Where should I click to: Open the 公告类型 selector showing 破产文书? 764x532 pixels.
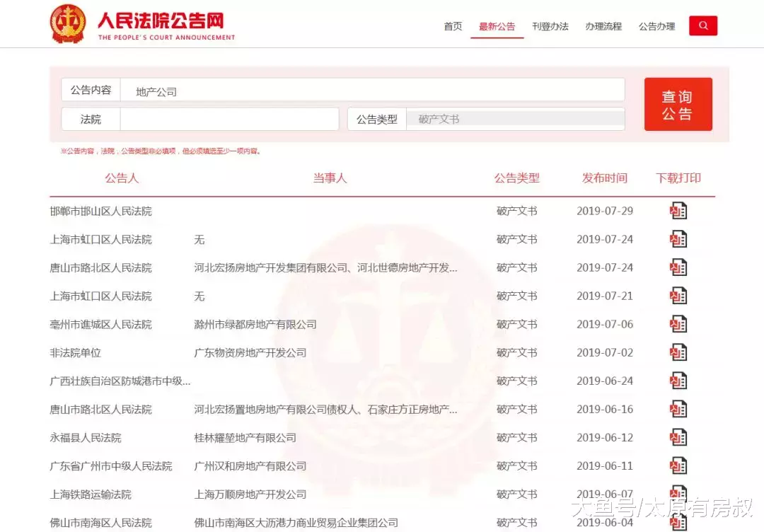click(515, 118)
